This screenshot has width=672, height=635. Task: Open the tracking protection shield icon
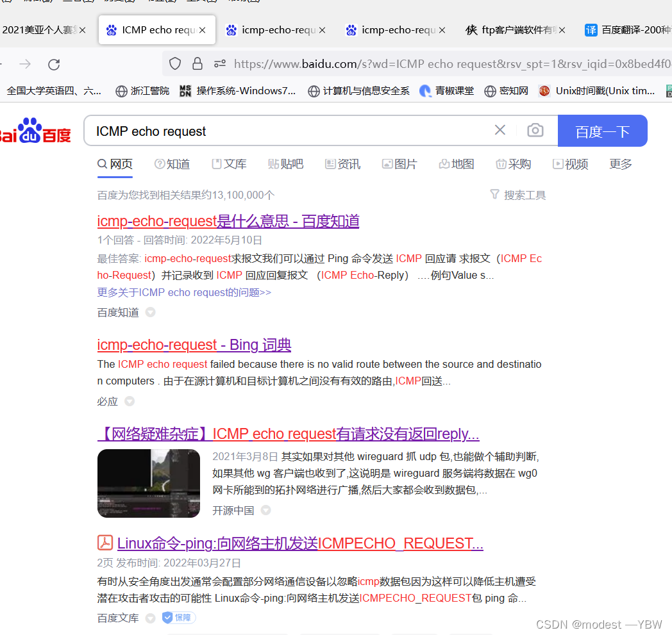[175, 64]
